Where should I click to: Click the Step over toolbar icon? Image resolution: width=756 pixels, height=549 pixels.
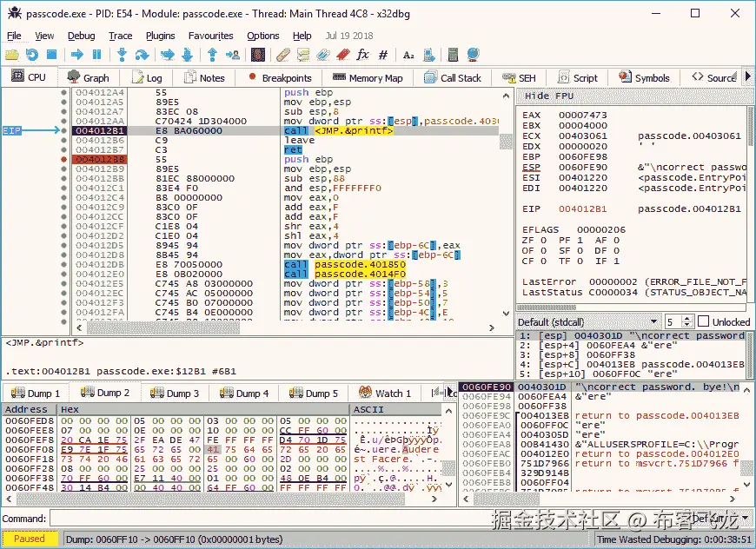[x=143, y=55]
